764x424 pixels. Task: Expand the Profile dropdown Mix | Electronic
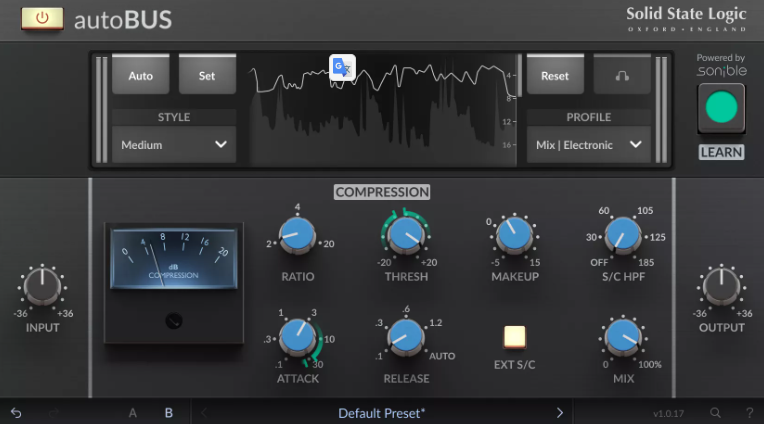(587, 144)
